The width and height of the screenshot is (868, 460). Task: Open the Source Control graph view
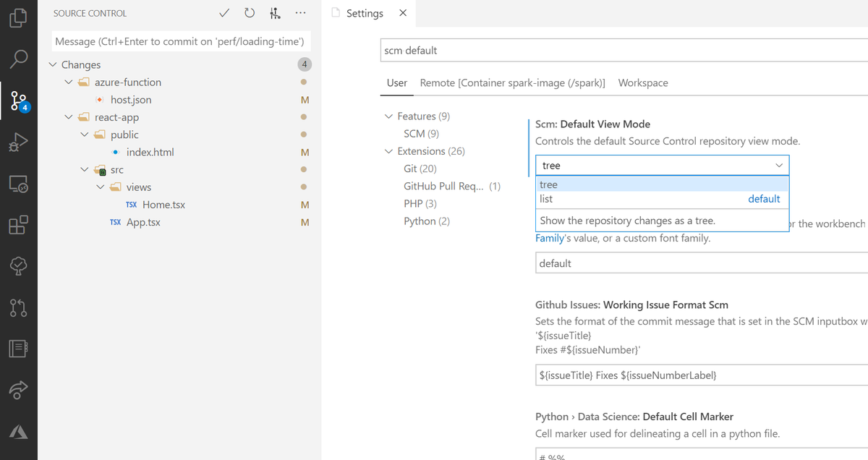click(x=274, y=12)
